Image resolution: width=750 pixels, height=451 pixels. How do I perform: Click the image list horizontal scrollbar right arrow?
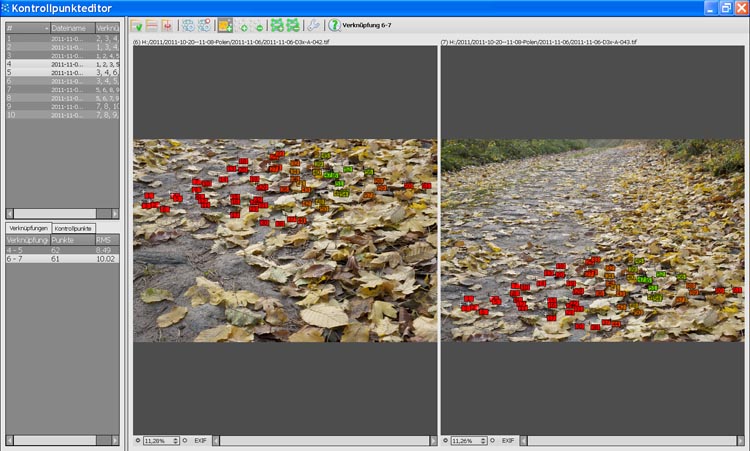[x=114, y=213]
